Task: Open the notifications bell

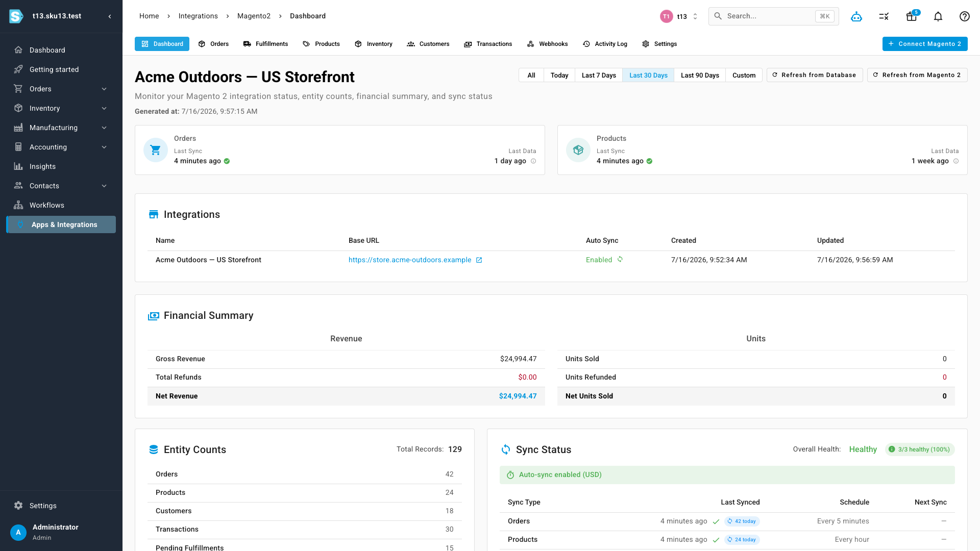Action: tap(938, 16)
